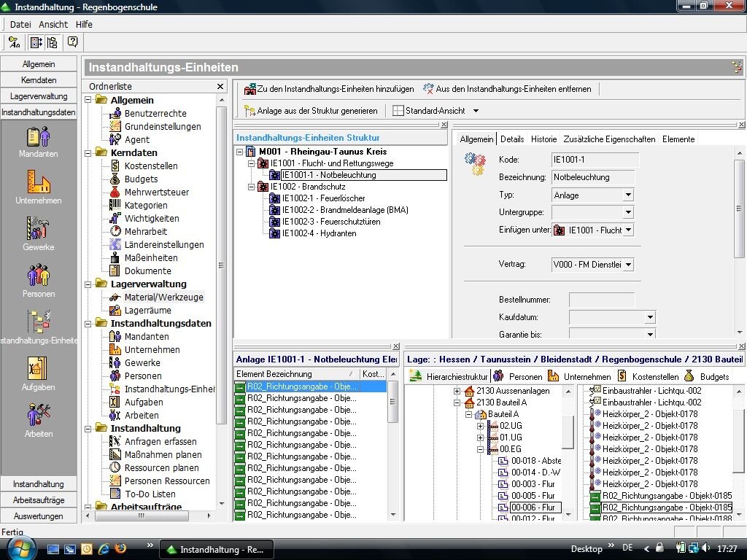Close the Ordnerliste panel
Viewport: 747px width, 560px height.
pos(220,86)
